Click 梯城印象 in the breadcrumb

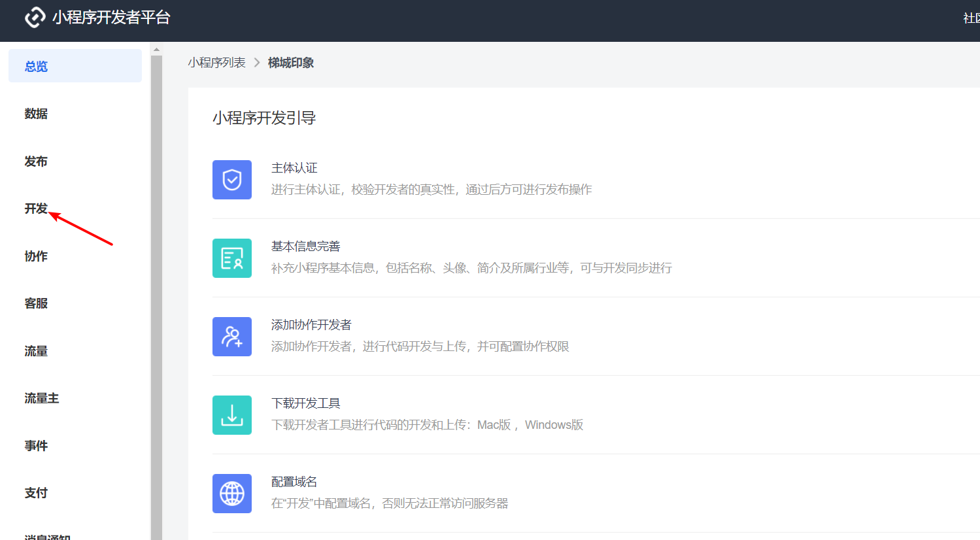[291, 63]
